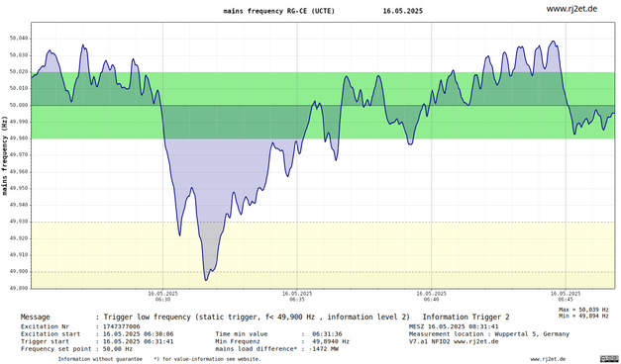The width and height of the screenshot is (621, 364).
Task: Click the 49,960 y-axis label
Action: 20,172
